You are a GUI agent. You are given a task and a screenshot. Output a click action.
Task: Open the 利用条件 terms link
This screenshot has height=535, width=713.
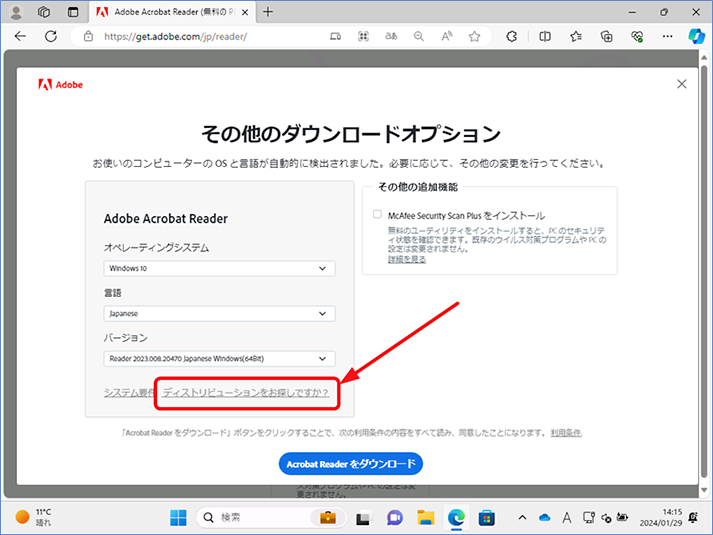tap(566, 433)
